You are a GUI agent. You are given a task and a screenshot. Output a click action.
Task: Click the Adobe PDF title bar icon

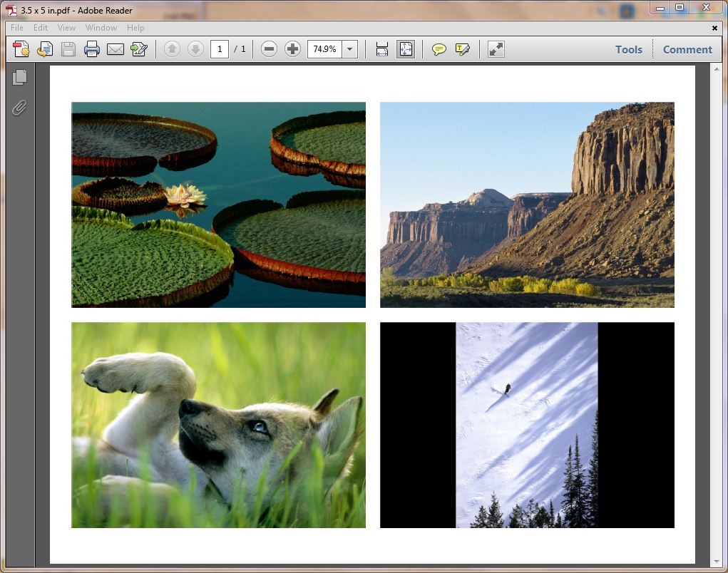coord(11,10)
